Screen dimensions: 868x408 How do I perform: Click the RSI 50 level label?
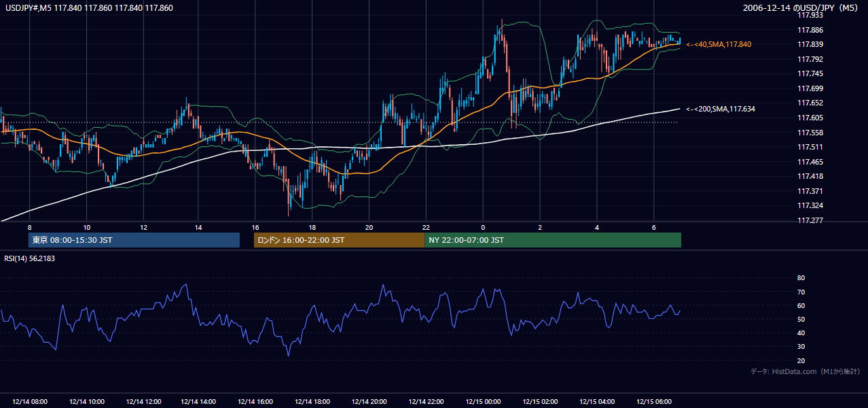801,319
